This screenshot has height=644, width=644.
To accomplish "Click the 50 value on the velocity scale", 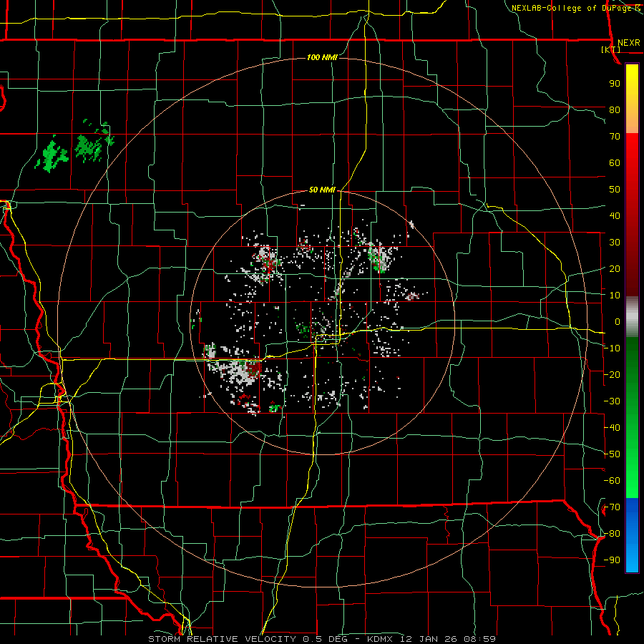I will [x=615, y=190].
